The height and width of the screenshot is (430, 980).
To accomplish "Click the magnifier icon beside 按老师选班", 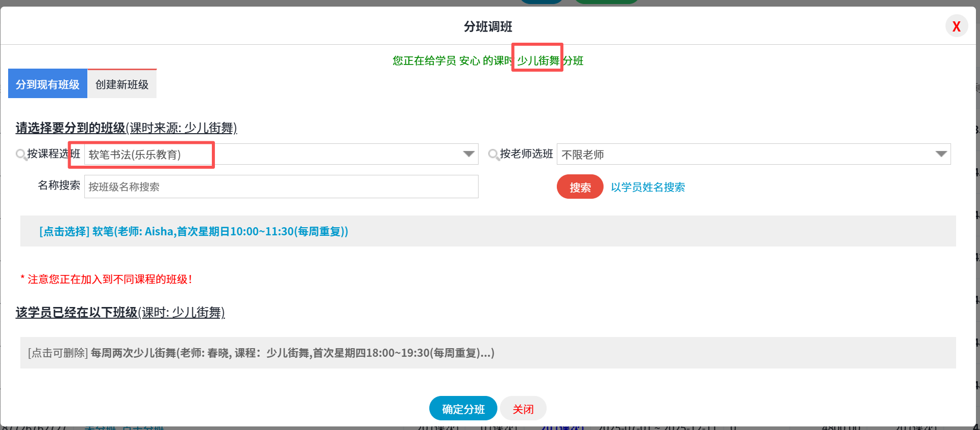I will [x=493, y=155].
